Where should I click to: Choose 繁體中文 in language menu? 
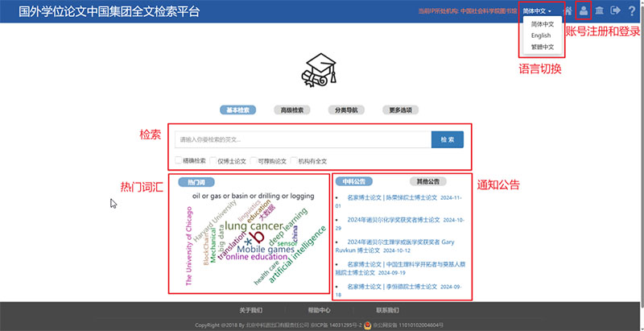[x=542, y=47]
